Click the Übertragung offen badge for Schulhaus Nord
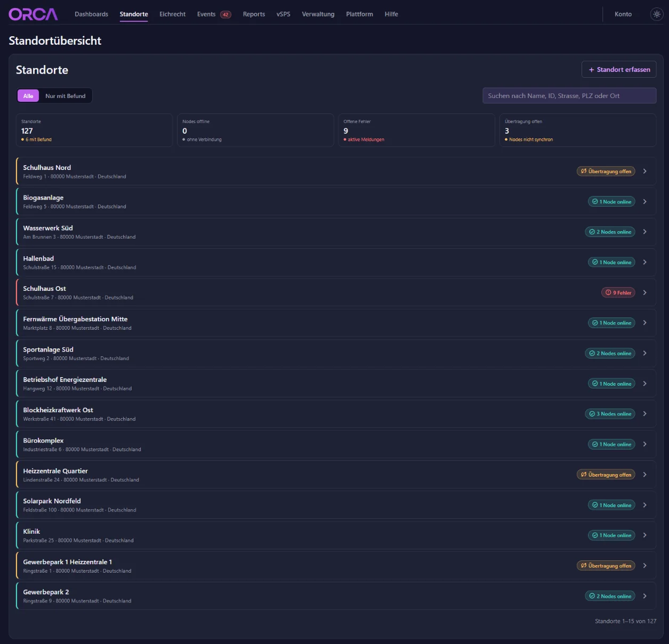The height and width of the screenshot is (644, 669). [x=606, y=172]
